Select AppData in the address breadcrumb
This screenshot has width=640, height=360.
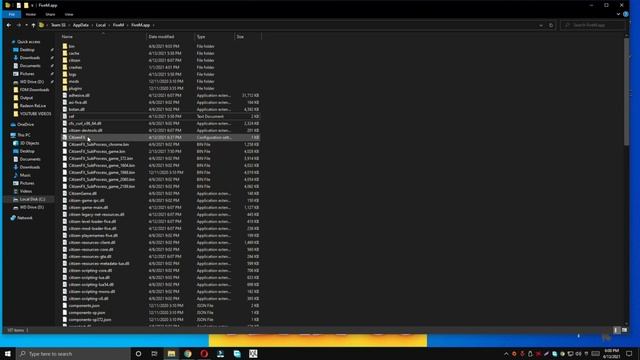pyautogui.click(x=81, y=25)
